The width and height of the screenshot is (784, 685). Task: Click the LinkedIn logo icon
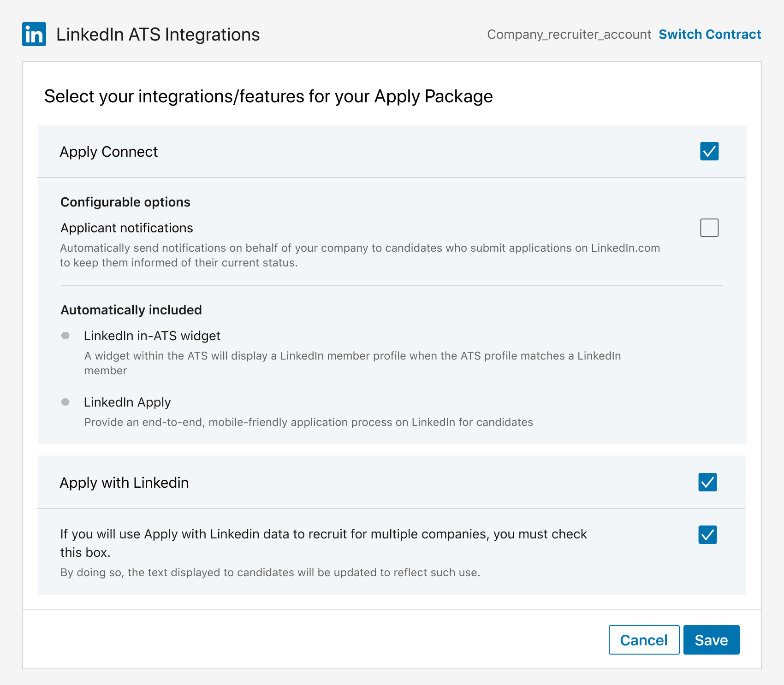34,34
